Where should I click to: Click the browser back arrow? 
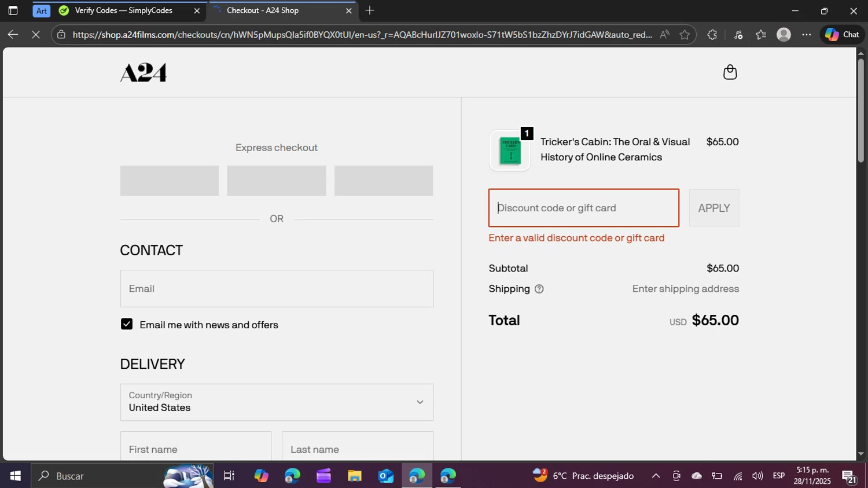pos(12,35)
